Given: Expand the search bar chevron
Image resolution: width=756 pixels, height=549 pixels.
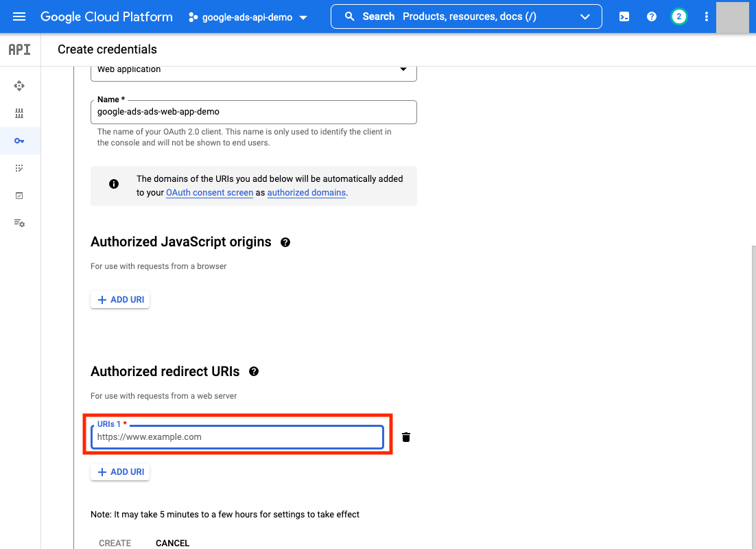Looking at the screenshot, I should pyautogui.click(x=585, y=17).
